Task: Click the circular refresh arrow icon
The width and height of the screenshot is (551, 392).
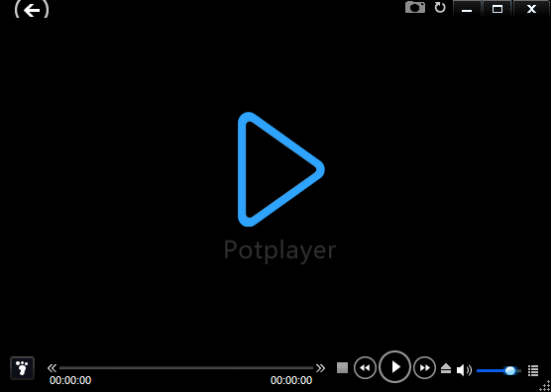Action: (440, 7)
